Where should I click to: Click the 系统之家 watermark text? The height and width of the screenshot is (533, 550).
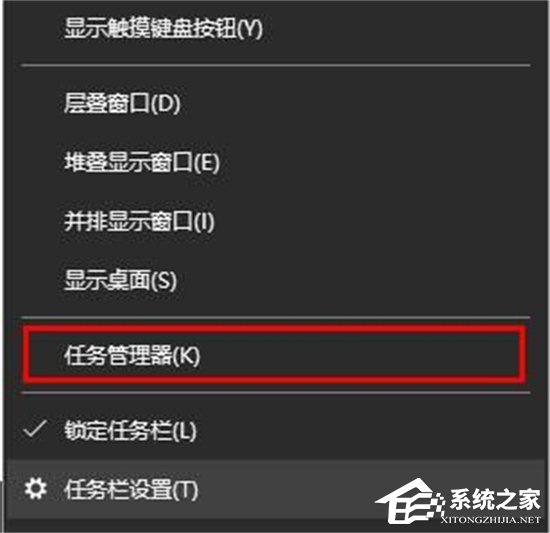495,499
